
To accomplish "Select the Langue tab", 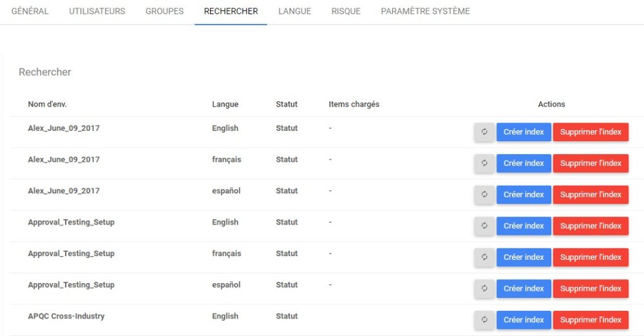I will [x=295, y=12].
